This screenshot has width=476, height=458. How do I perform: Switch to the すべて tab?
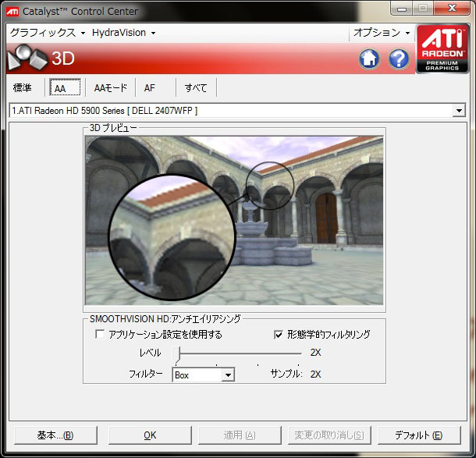196,88
